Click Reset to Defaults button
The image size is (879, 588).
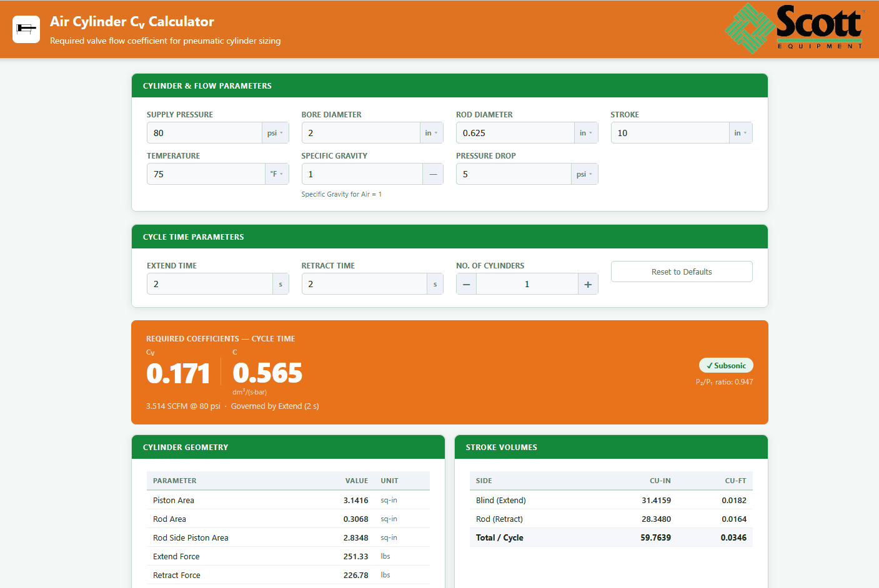(x=682, y=272)
